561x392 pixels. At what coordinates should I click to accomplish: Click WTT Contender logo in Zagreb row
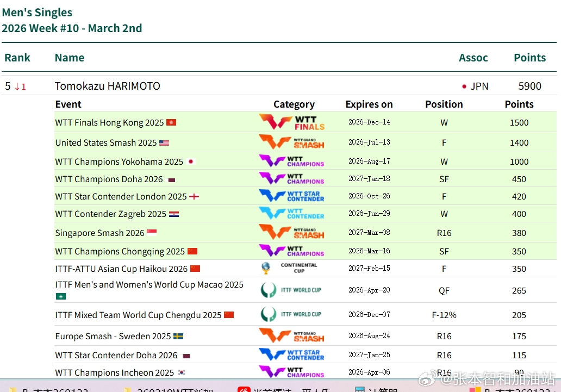[x=291, y=214]
